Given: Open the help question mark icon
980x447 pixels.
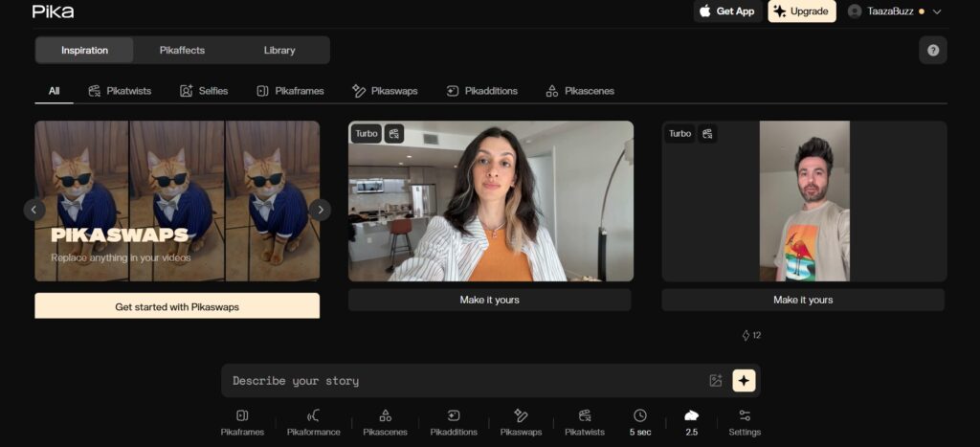Looking at the screenshot, I should (x=932, y=50).
